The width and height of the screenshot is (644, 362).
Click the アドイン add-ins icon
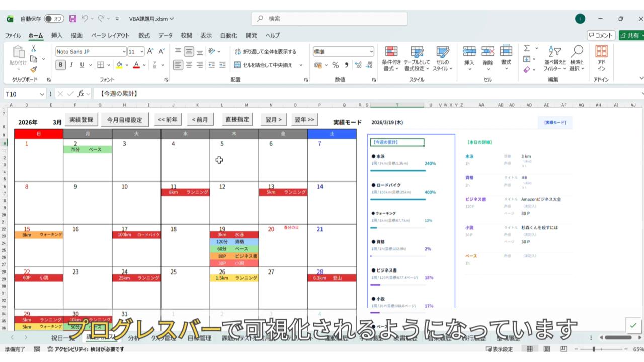coord(601,59)
